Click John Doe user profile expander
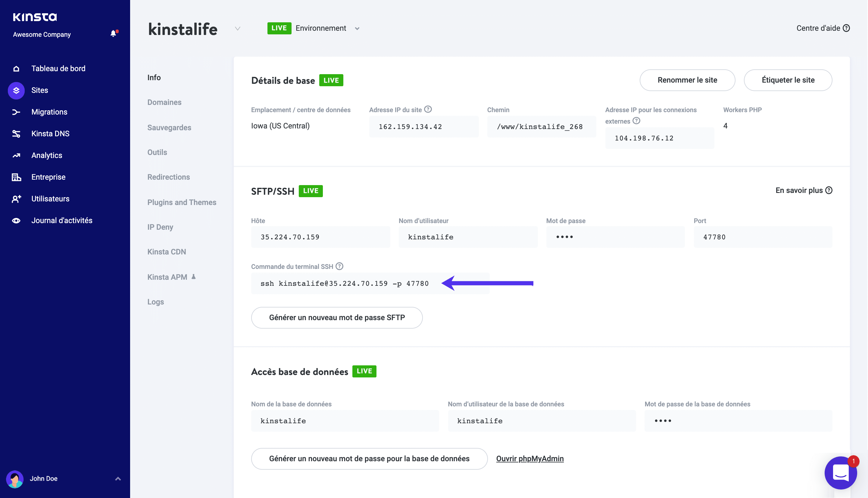The height and width of the screenshot is (498, 868). (117, 478)
